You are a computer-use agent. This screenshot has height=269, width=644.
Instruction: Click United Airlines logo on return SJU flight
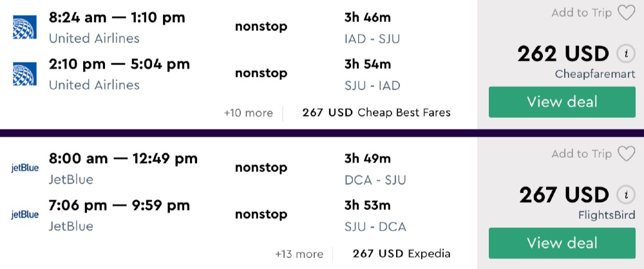pyautogui.click(x=24, y=74)
